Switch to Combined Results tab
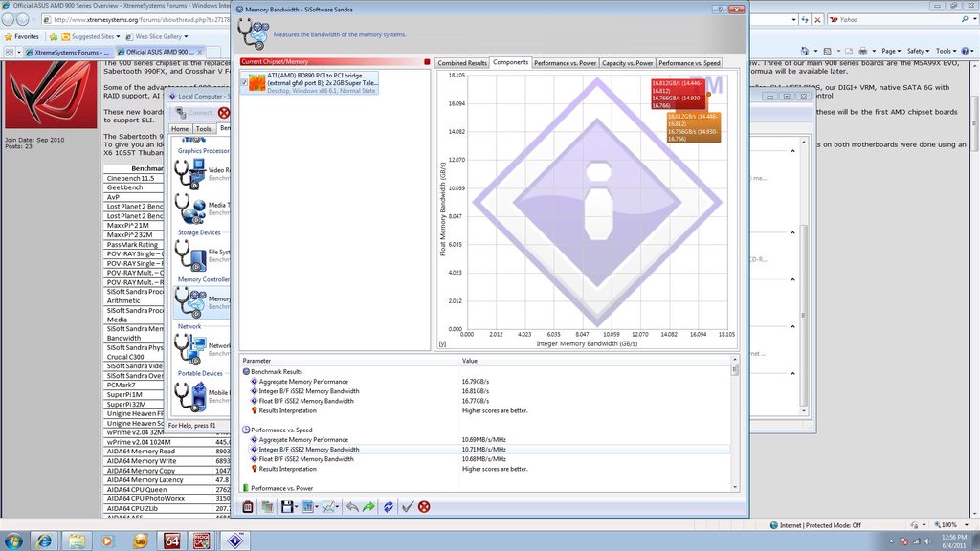980x551 pixels. pos(462,63)
